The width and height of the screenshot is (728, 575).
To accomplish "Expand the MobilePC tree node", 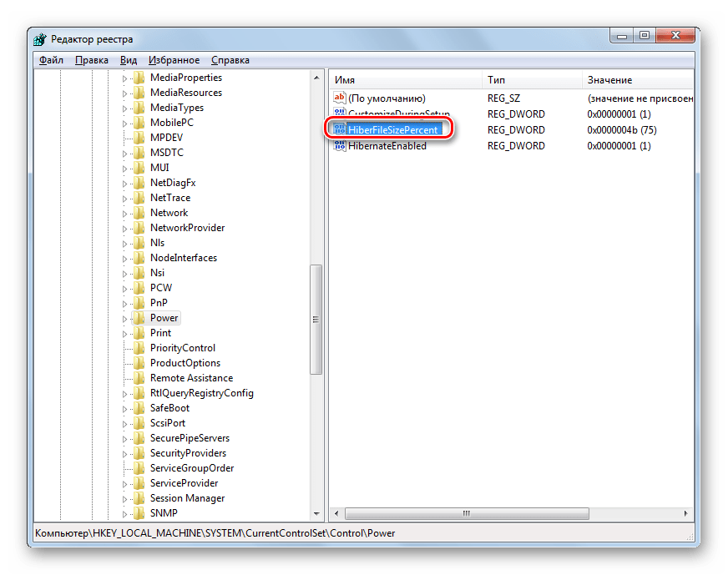I will (x=124, y=124).
